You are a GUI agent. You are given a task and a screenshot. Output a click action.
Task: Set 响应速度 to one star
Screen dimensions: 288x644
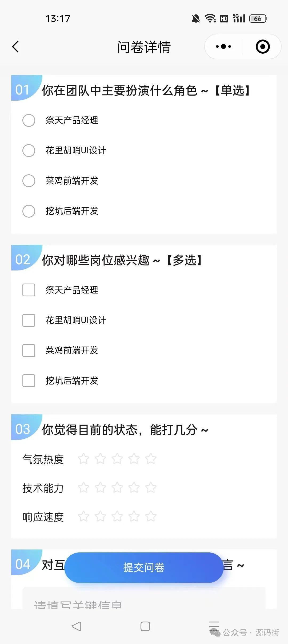click(83, 516)
